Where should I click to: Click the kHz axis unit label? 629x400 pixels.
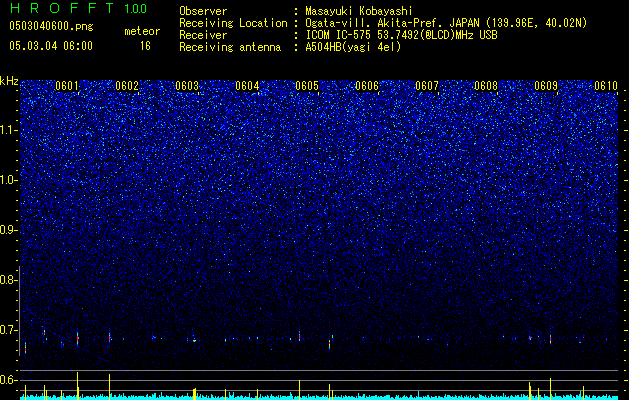[x=9, y=81]
